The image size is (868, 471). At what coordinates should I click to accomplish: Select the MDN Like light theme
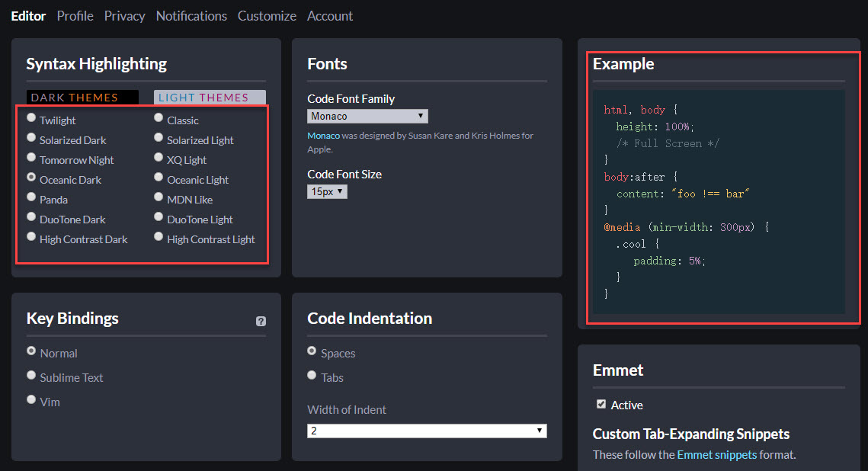pyautogui.click(x=159, y=197)
